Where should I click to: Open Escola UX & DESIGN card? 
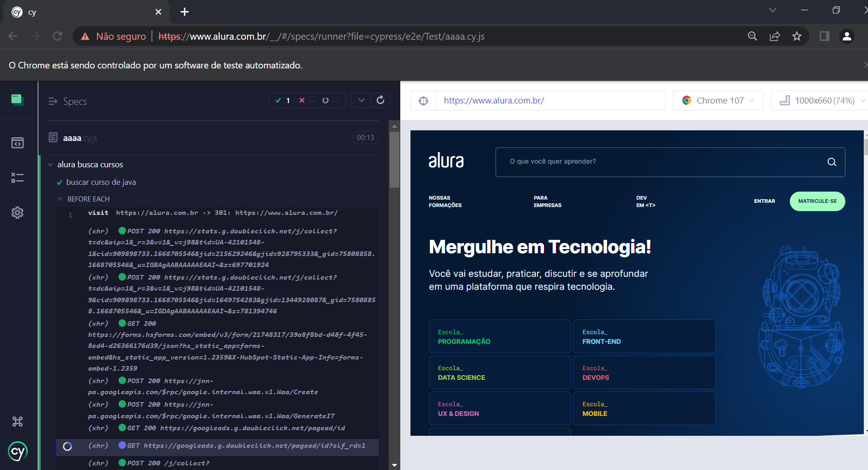coord(500,409)
